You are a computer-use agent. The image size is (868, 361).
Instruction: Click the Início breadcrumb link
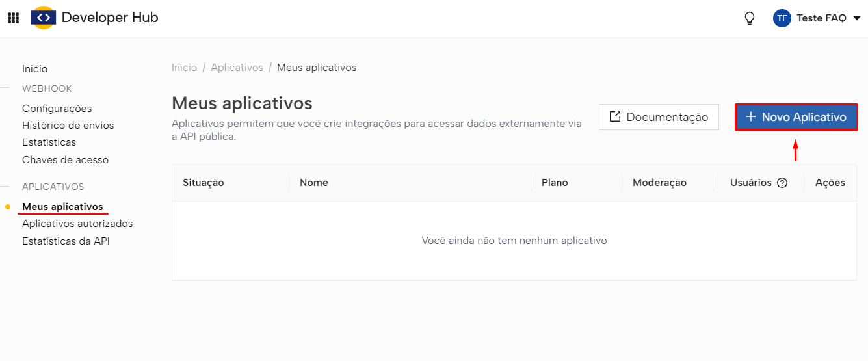coord(184,68)
